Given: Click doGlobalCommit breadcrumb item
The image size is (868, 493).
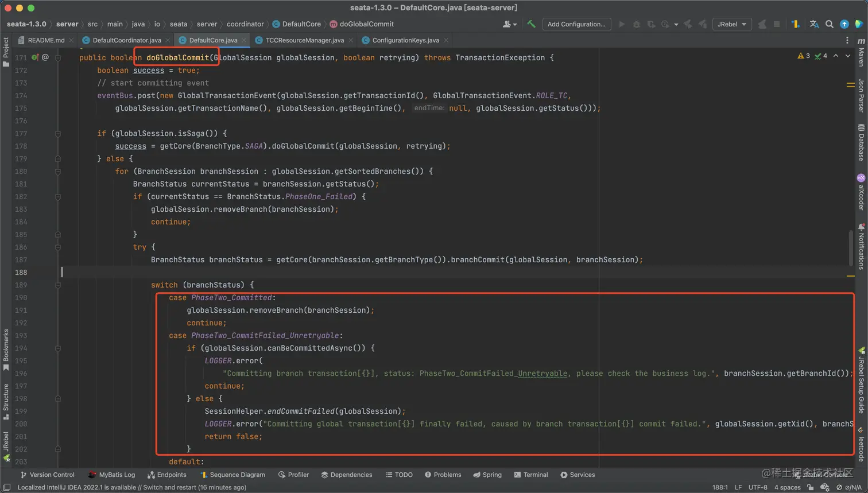Looking at the screenshot, I should pos(362,24).
